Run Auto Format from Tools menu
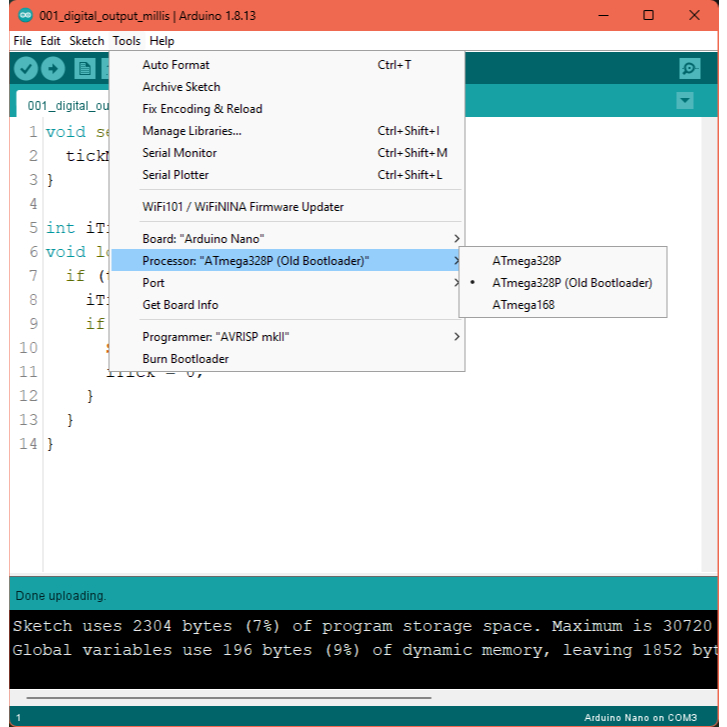Image resolution: width=727 pixels, height=727 pixels. pos(176,65)
